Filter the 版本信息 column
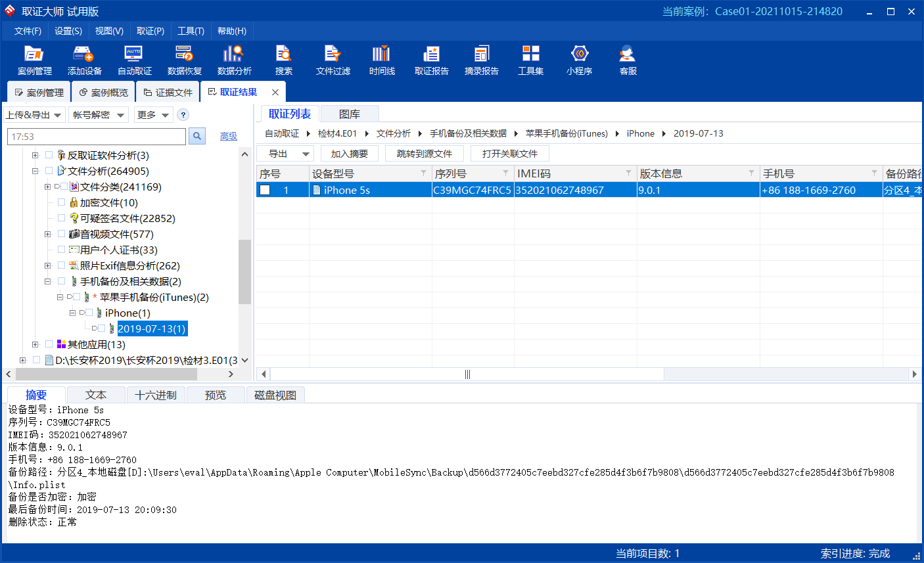Viewport: 924px width, 563px height. click(751, 173)
